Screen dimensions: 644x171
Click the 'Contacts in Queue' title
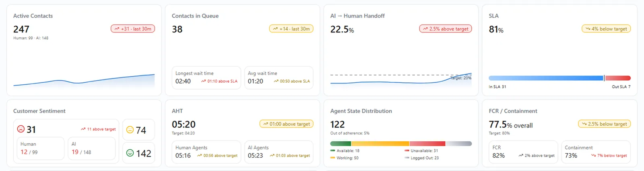coord(195,16)
